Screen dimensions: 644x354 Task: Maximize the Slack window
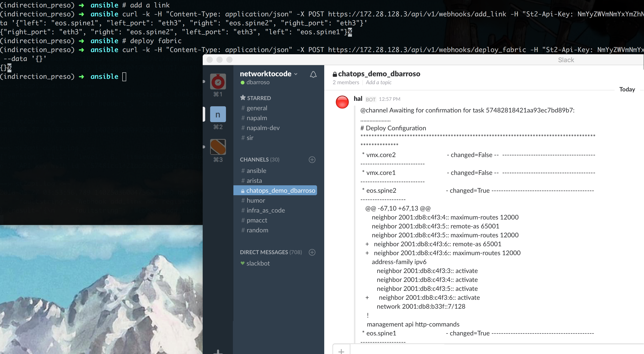[x=229, y=59]
